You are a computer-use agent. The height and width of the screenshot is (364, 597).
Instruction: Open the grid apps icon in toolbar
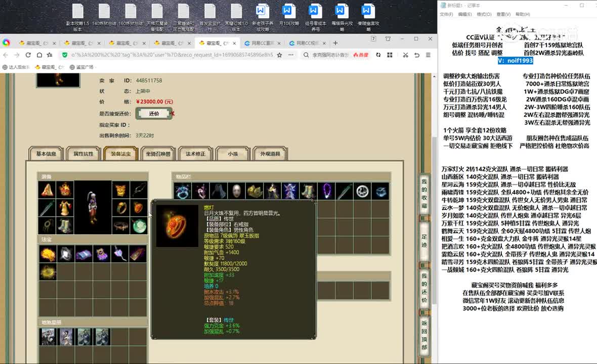(390, 55)
